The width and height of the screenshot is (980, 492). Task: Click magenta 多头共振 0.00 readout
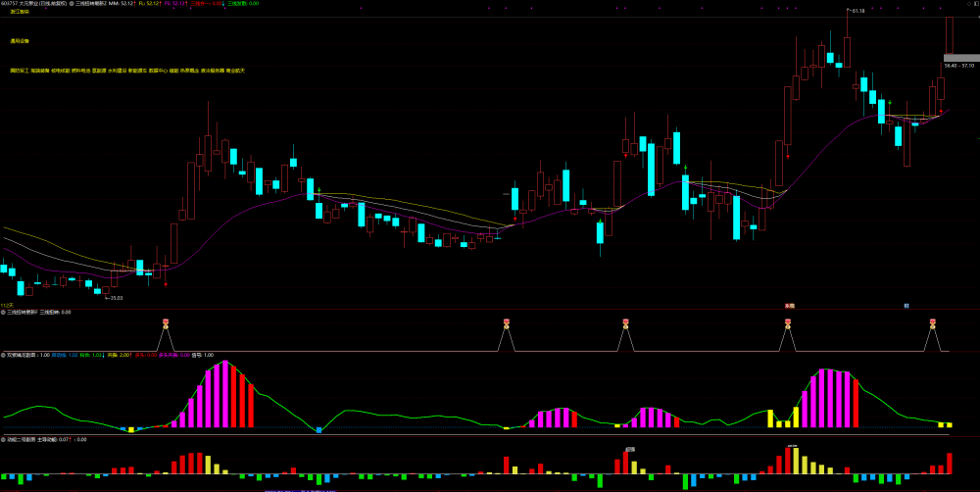coord(173,355)
